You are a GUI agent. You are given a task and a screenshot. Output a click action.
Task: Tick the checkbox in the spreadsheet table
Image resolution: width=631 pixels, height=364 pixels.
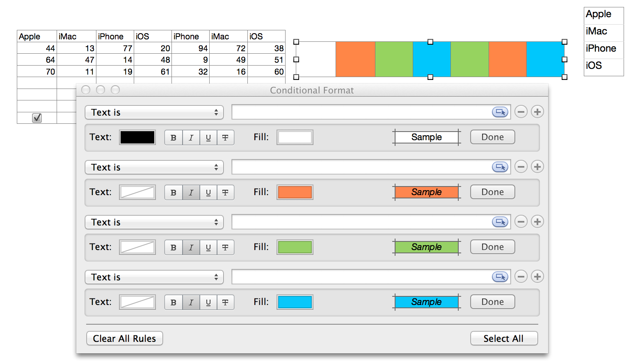pyautogui.click(x=37, y=118)
